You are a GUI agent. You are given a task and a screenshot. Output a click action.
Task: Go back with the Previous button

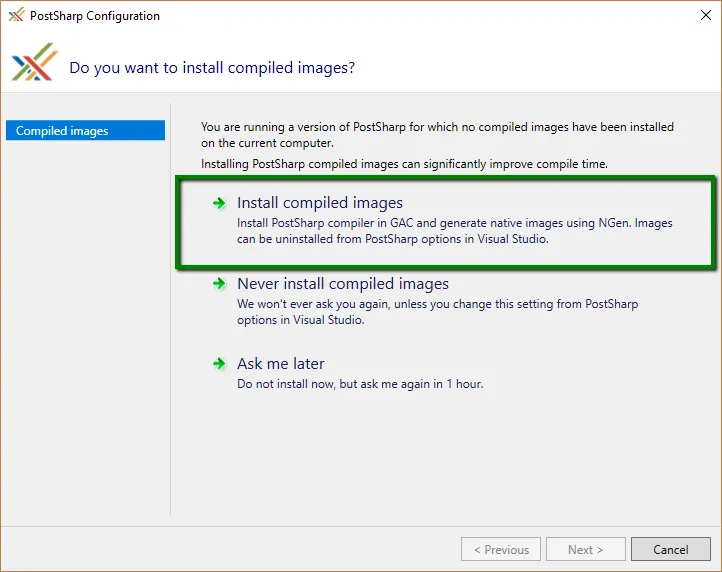pyautogui.click(x=501, y=549)
